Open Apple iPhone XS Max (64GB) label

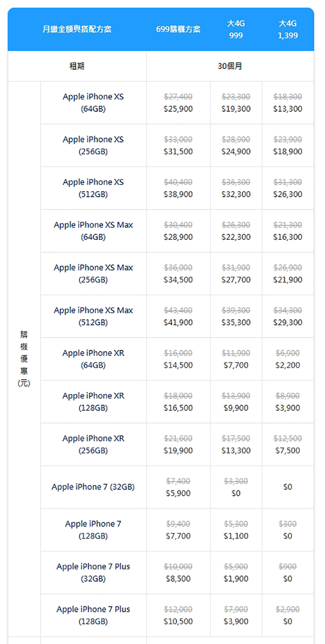(93, 231)
